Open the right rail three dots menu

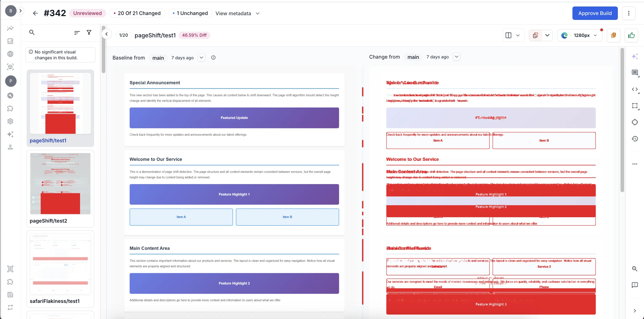click(635, 164)
